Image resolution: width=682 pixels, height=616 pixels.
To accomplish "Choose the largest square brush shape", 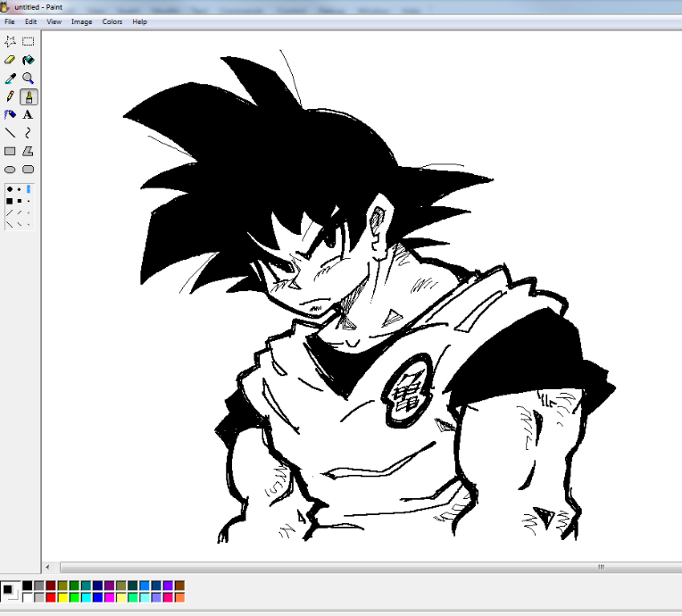I will point(9,202).
